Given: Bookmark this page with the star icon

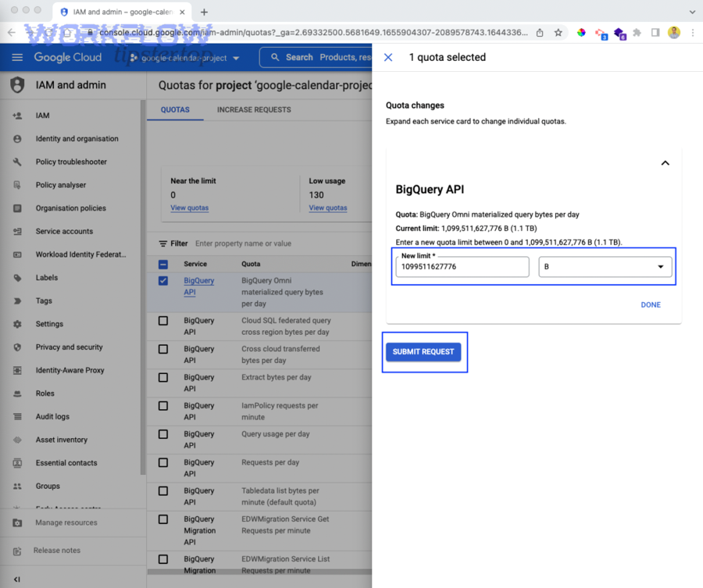Looking at the screenshot, I should point(558,33).
